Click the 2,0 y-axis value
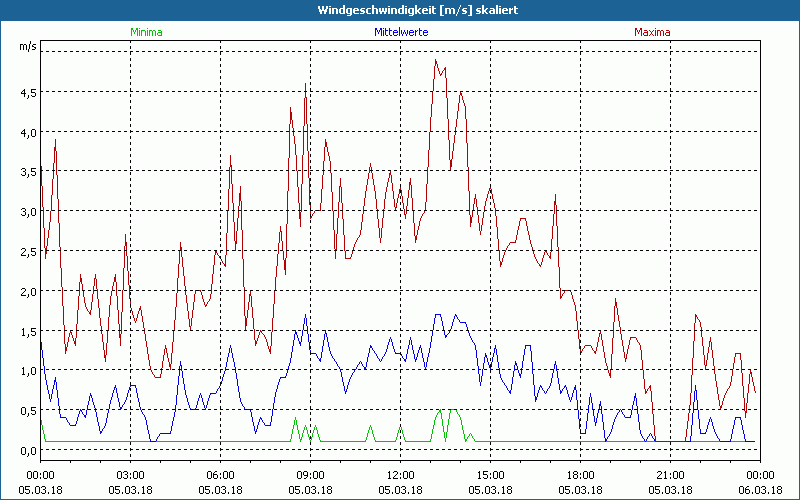 (27, 291)
